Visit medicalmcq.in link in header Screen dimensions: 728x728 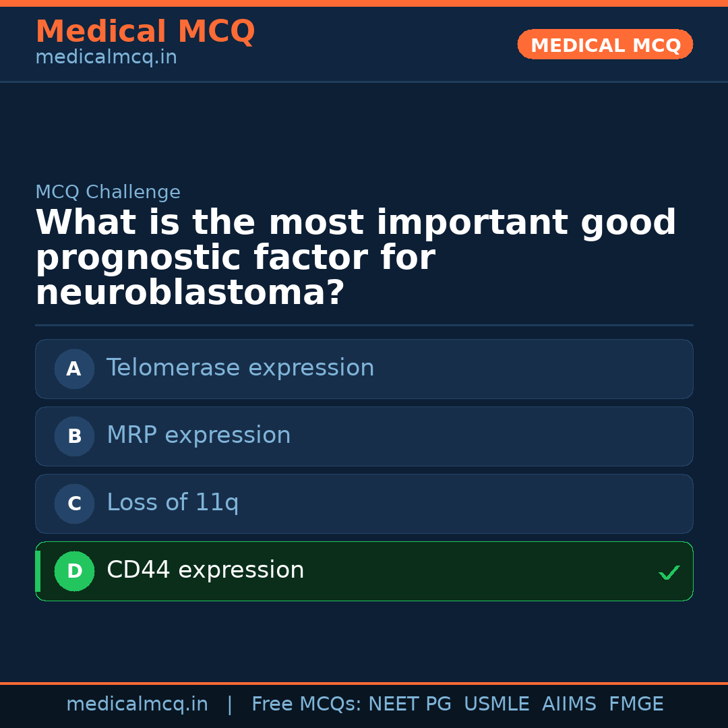coord(107,57)
